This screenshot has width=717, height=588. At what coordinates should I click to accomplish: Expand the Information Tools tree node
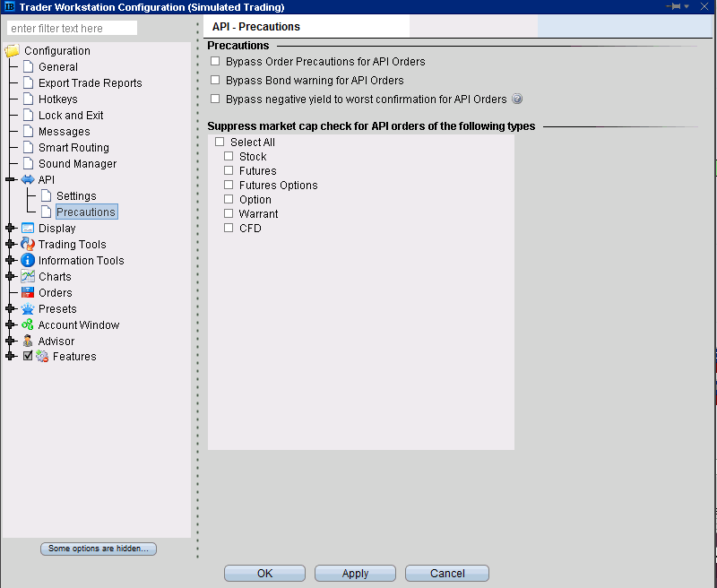tap(11, 260)
